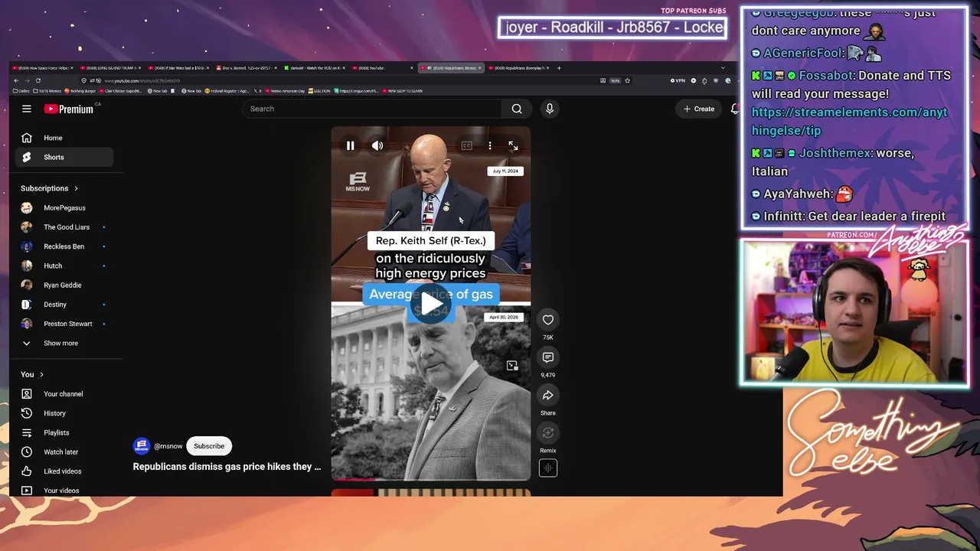Click the Your channel sidebar icon
This screenshot has height=551, width=980.
[27, 394]
